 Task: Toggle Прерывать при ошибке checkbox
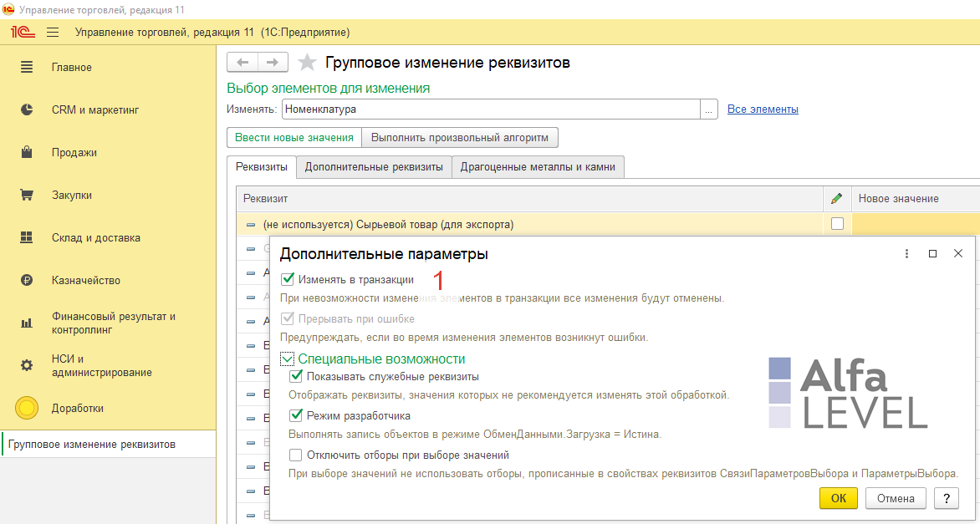288,318
